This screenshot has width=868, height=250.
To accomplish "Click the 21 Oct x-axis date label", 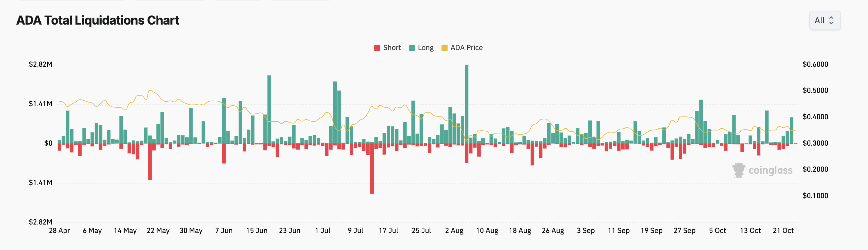I will 783,231.
